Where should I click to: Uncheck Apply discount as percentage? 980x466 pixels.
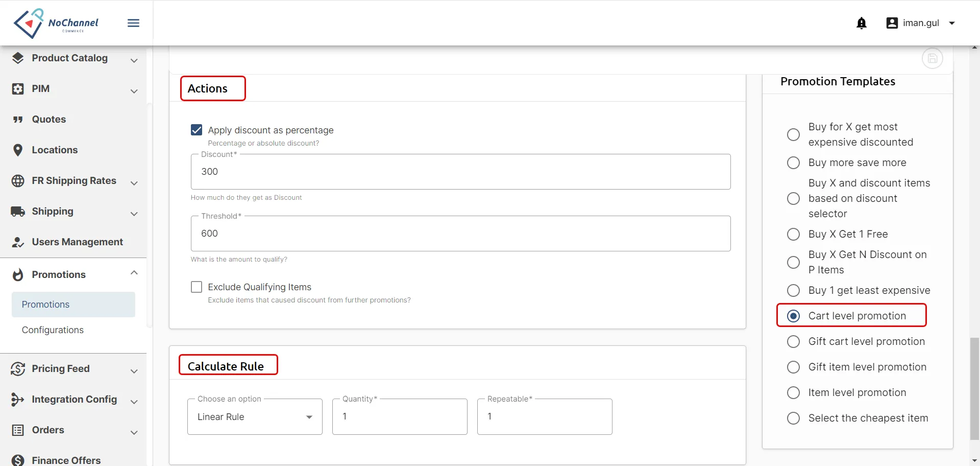pos(197,130)
